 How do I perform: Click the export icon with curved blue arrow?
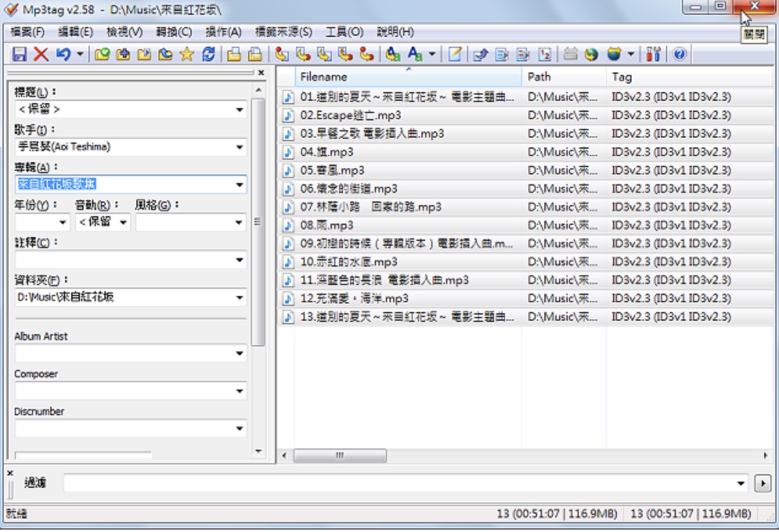tap(480, 55)
